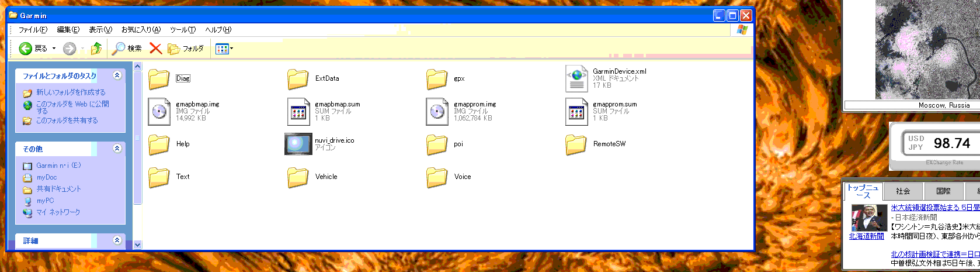The width and height of the screenshot is (980, 272).
Task: Select GarminDevice.xml file icon
Action: 576,78
